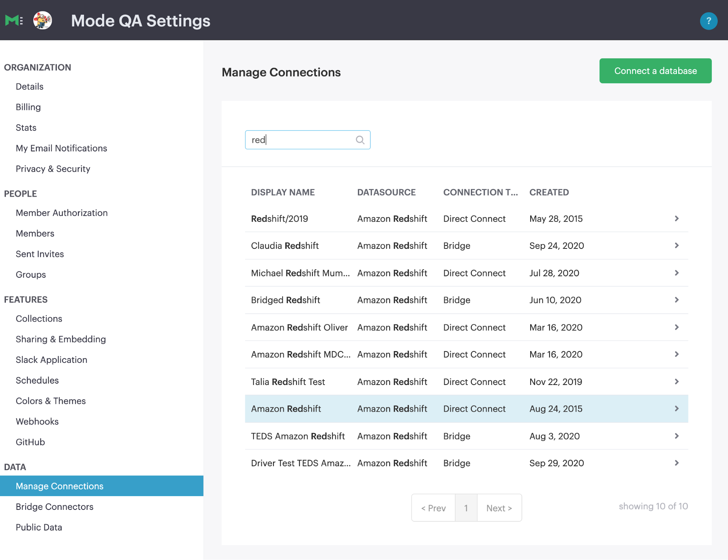Viewport: 728px width, 560px height.
Task: Open Talia Redshift Test connection
Action: coord(467,382)
